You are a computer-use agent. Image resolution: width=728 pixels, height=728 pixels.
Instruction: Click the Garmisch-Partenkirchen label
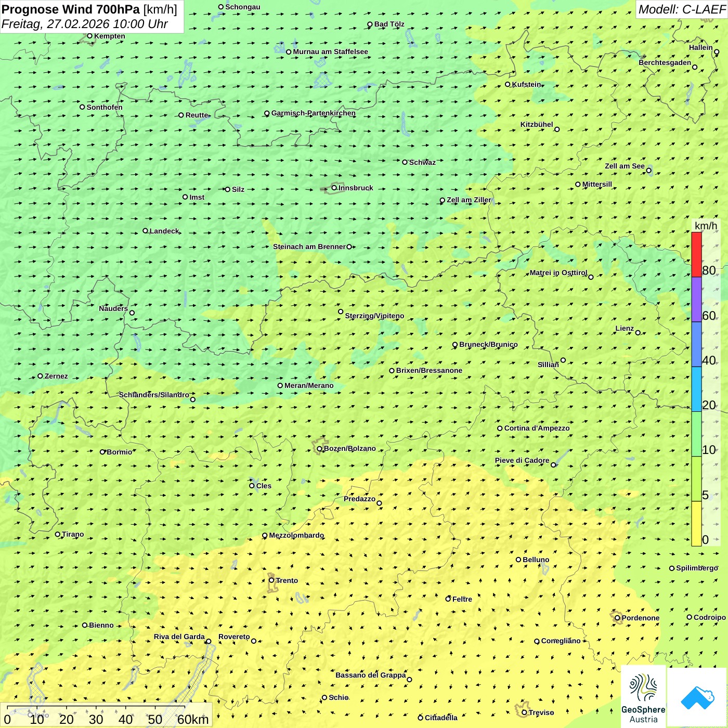click(314, 113)
